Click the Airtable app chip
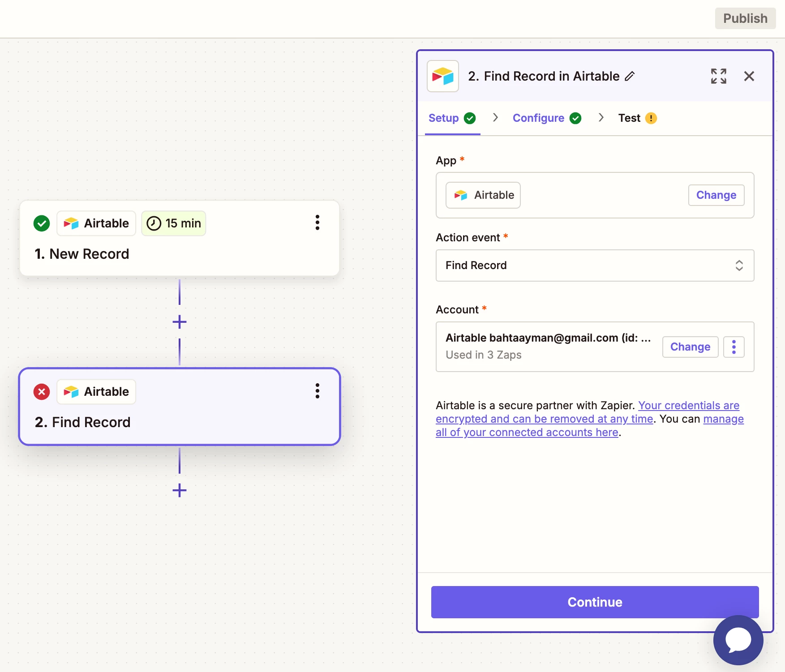 483,195
